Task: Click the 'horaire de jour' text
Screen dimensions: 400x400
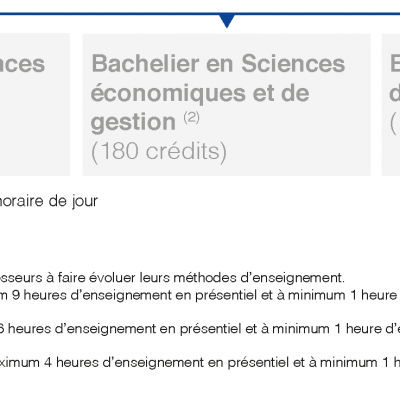Action: click(x=48, y=201)
